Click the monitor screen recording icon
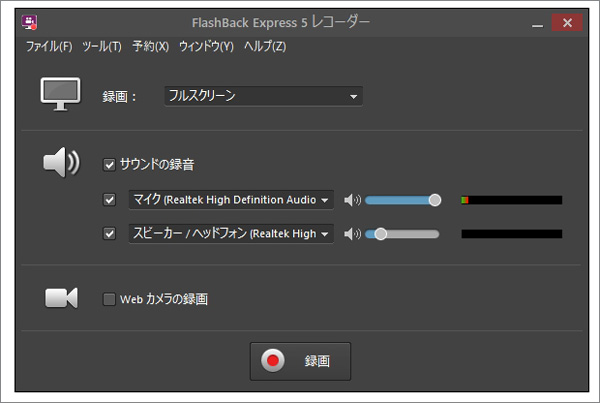This screenshot has height=403, width=600. [x=60, y=94]
